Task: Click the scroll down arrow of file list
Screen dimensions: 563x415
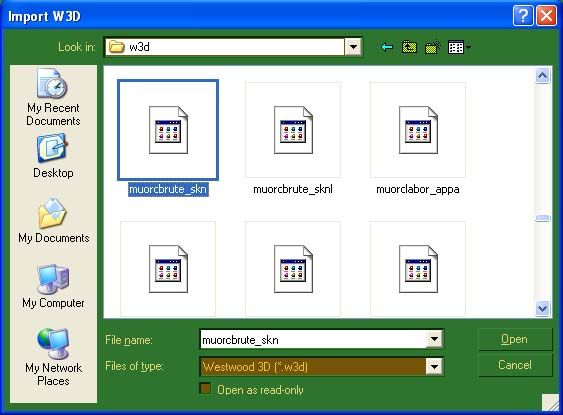Action: click(542, 308)
